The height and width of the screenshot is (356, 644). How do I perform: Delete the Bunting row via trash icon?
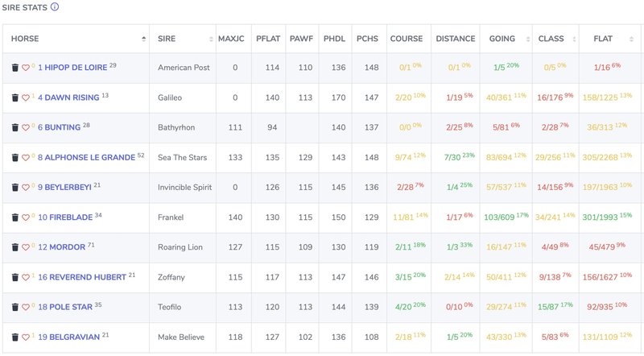[14, 127]
